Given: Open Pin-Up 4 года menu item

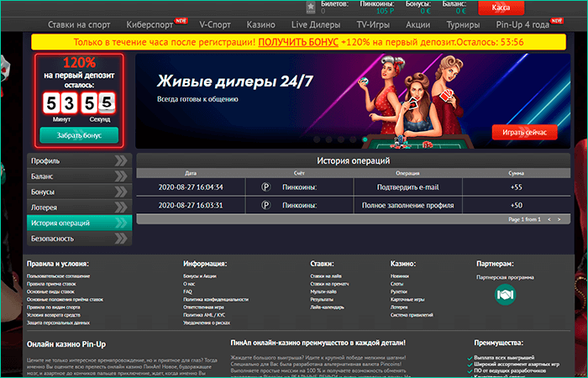Looking at the screenshot, I should point(522,24).
